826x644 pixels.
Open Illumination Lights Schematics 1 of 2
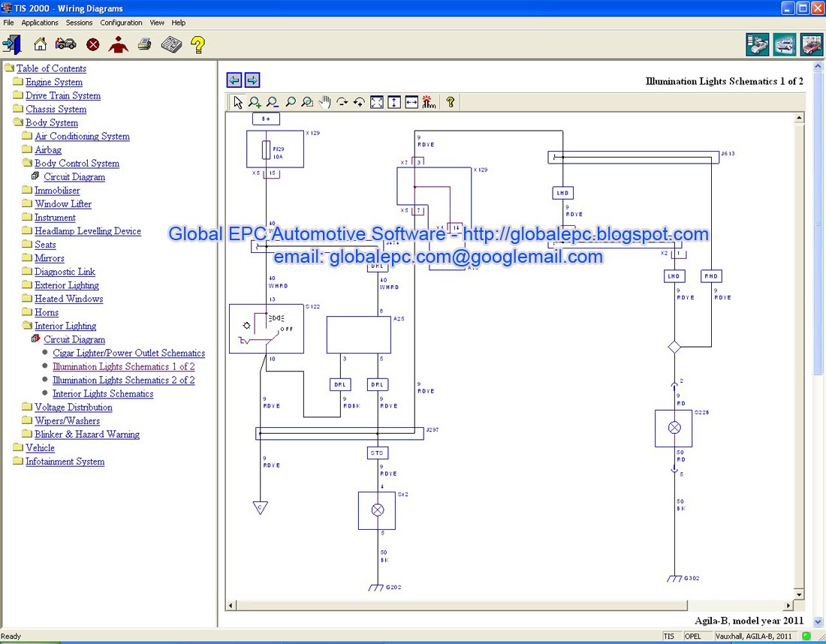pyautogui.click(x=124, y=366)
